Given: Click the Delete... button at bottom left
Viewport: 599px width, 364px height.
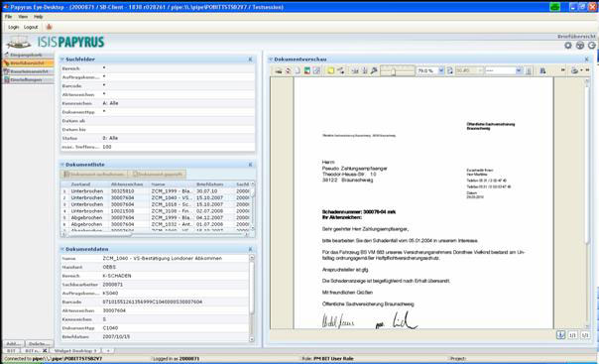Looking at the screenshot, I should (x=39, y=343).
